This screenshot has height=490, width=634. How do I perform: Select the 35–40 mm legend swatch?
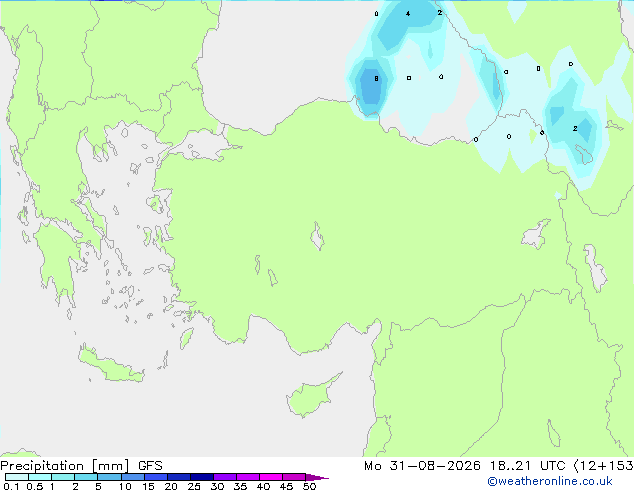click(x=248, y=477)
